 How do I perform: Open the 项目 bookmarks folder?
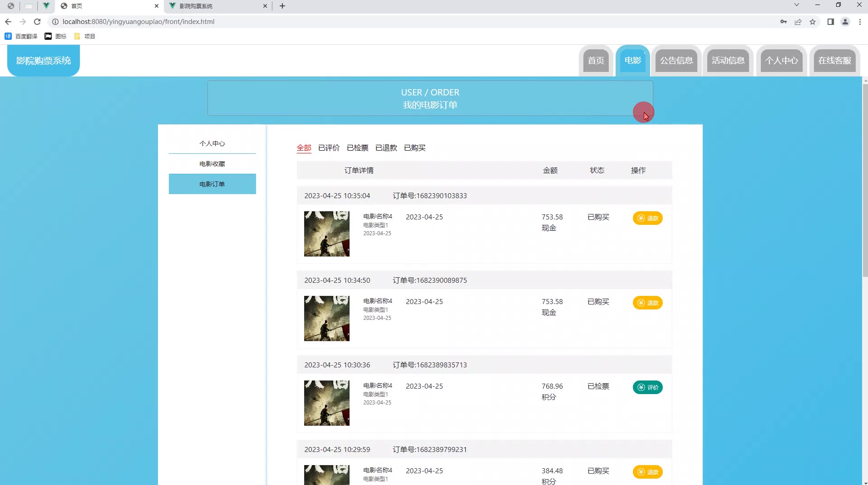(85, 36)
